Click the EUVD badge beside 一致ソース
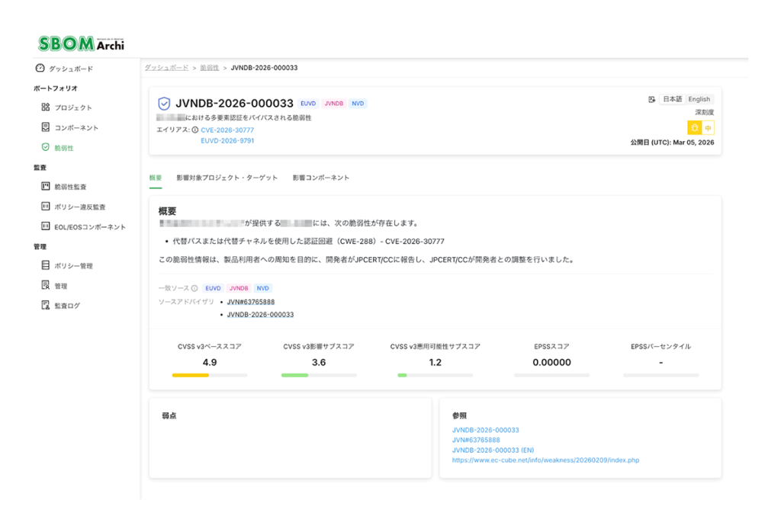Image resolution: width=781 pixels, height=532 pixels. pos(213,288)
